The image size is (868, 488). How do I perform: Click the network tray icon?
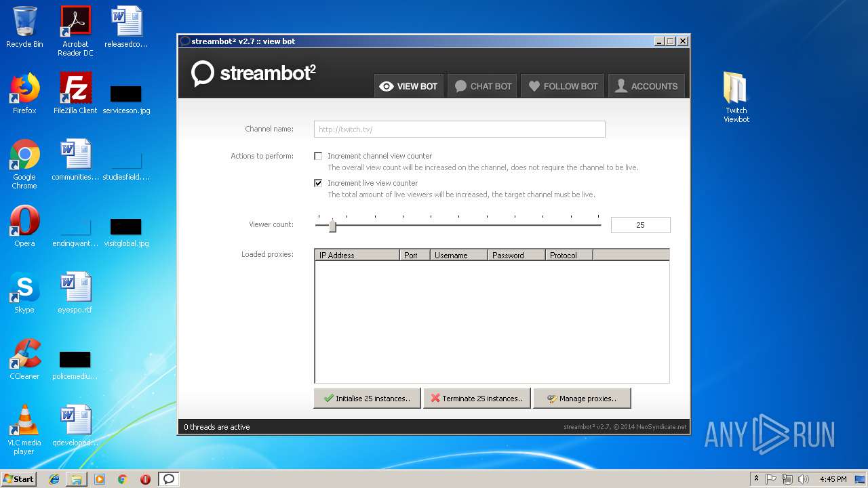pyautogui.click(x=787, y=479)
